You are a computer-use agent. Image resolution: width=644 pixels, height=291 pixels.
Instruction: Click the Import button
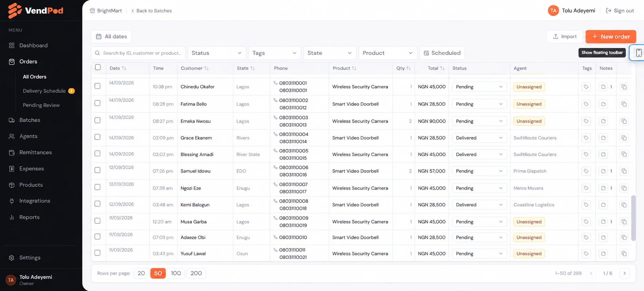565,37
